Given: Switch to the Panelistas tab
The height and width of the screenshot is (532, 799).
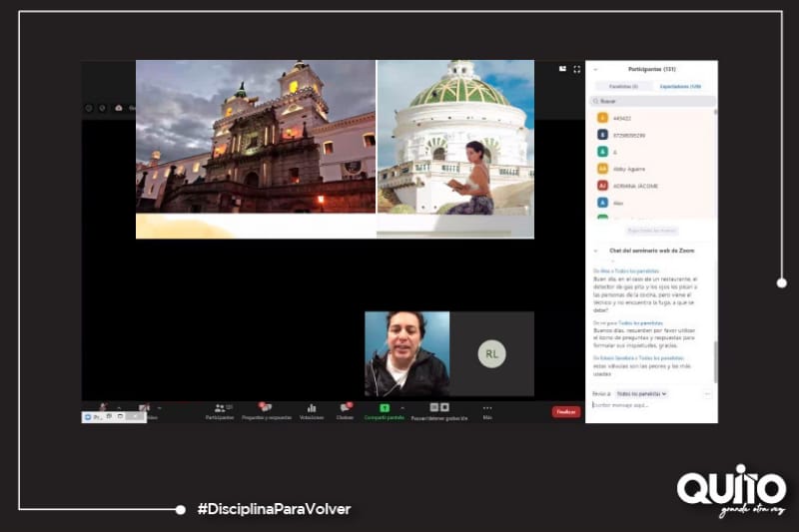Looking at the screenshot, I should (624, 87).
